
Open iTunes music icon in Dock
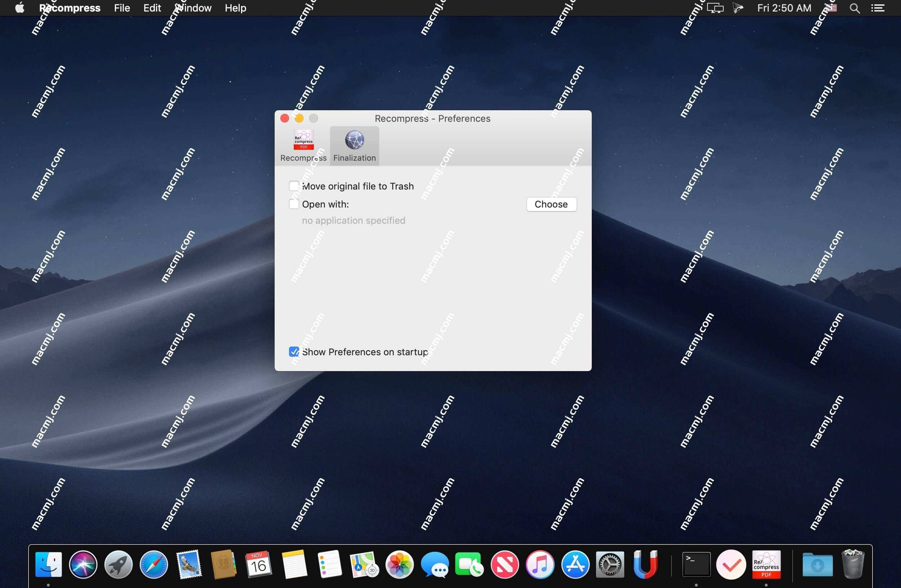tap(540, 565)
